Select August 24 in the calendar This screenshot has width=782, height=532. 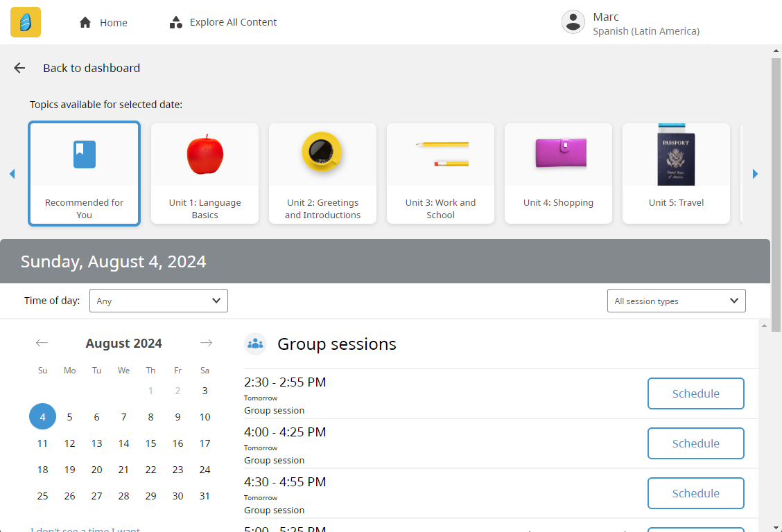coord(205,470)
